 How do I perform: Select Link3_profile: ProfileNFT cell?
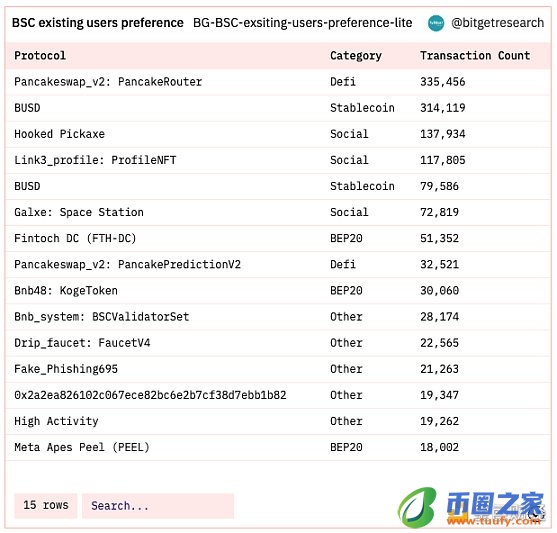point(95,160)
